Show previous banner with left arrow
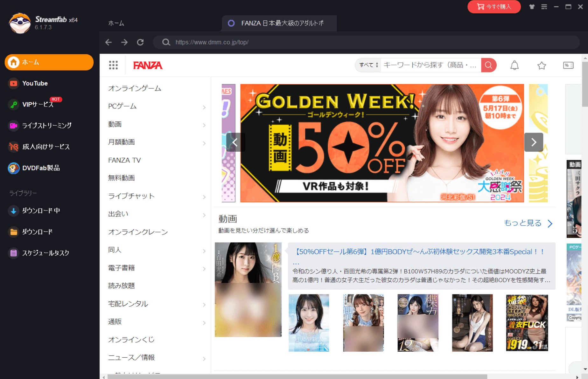This screenshot has height=379, width=588. pyautogui.click(x=235, y=142)
